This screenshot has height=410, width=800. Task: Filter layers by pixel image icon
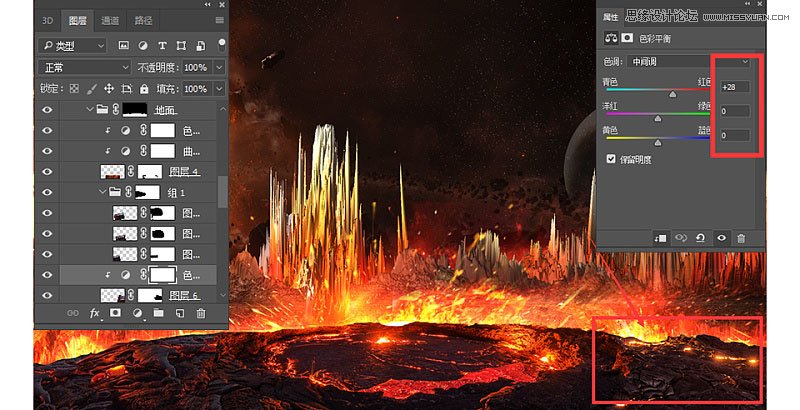pos(123,45)
